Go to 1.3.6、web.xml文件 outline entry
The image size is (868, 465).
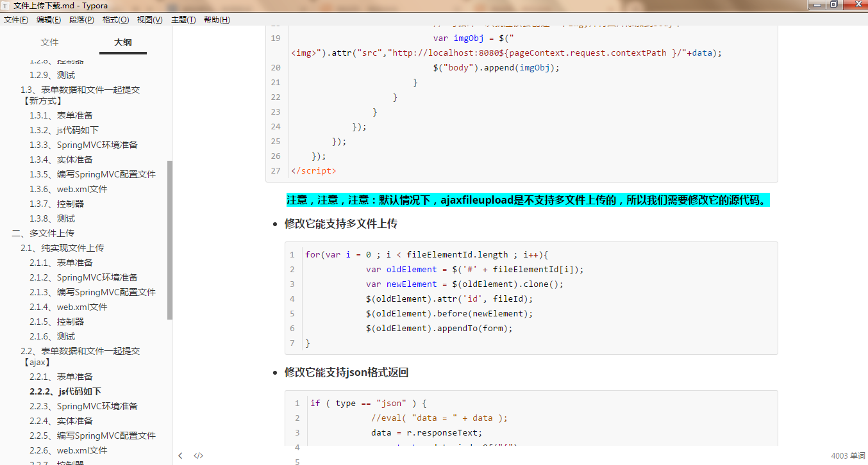point(69,189)
